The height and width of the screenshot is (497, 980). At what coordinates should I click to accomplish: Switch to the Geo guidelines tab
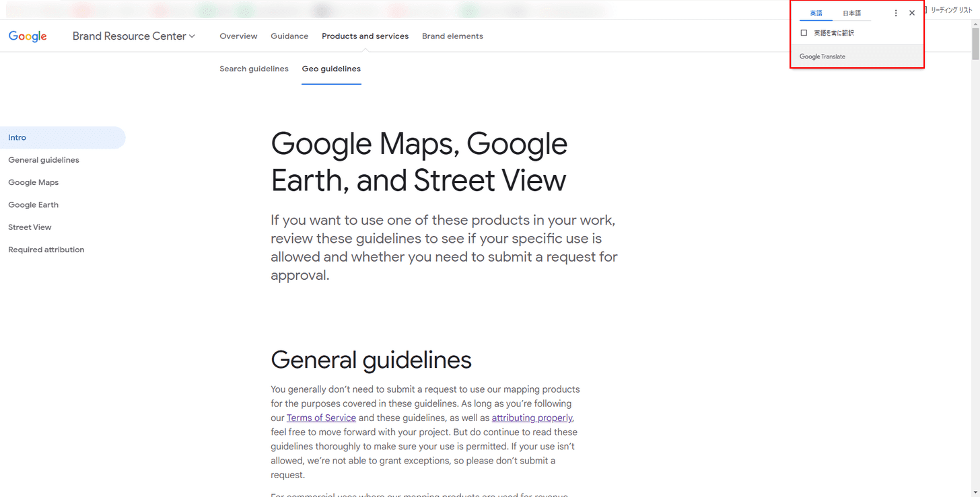pos(331,69)
